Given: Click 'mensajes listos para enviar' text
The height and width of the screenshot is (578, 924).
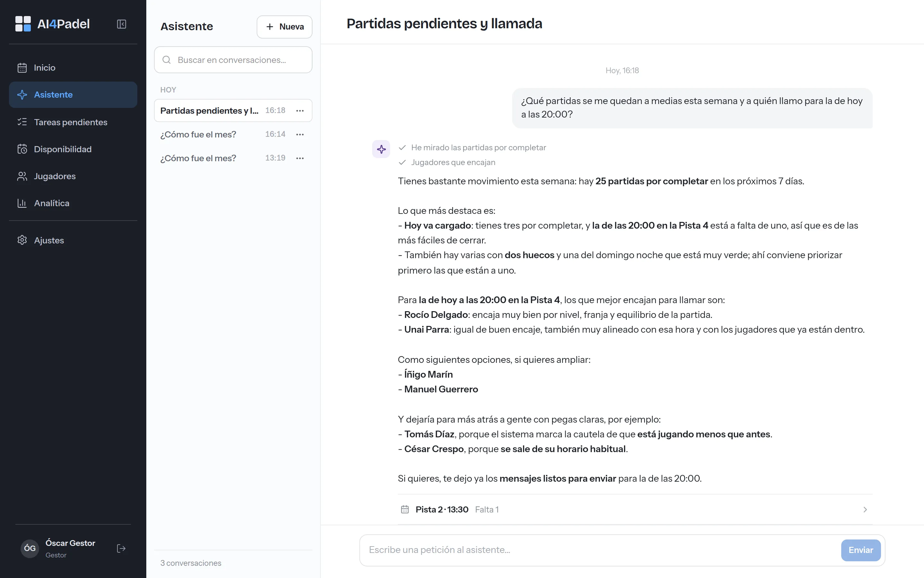Looking at the screenshot, I should pos(558,478).
